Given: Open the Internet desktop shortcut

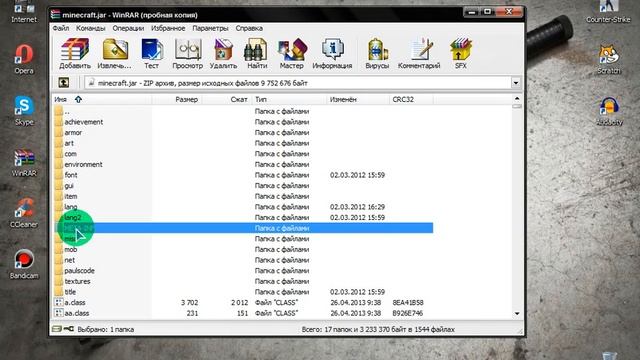Looking at the screenshot, I should click(x=24, y=11).
